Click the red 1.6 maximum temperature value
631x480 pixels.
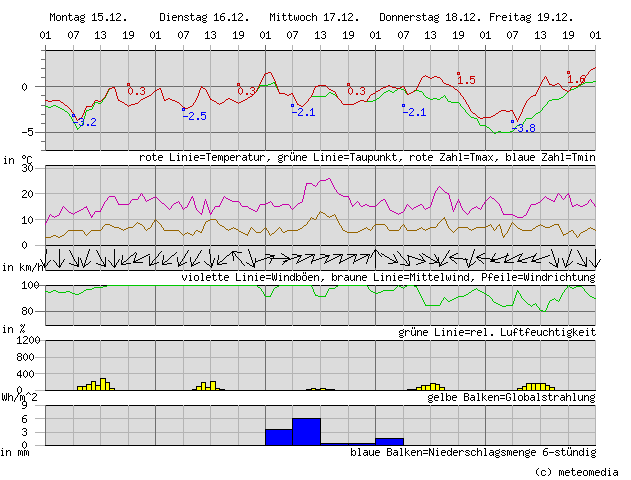pyautogui.click(x=577, y=79)
